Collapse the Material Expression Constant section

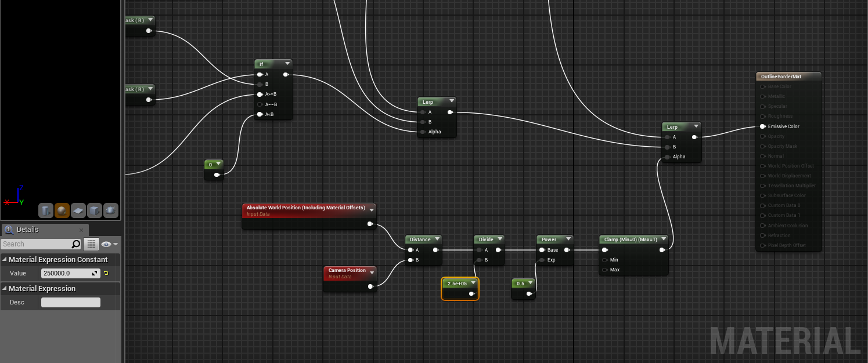(x=6, y=259)
